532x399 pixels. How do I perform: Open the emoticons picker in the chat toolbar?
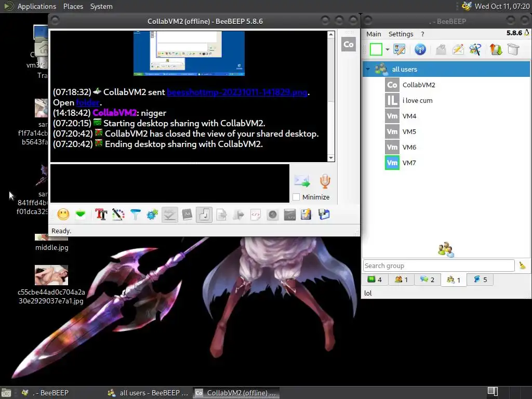click(63, 215)
